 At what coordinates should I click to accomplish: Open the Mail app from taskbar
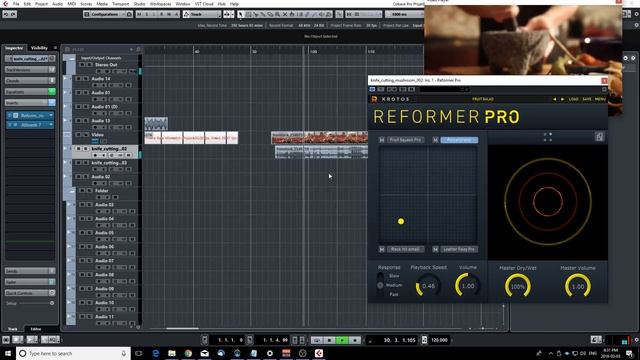204,353
